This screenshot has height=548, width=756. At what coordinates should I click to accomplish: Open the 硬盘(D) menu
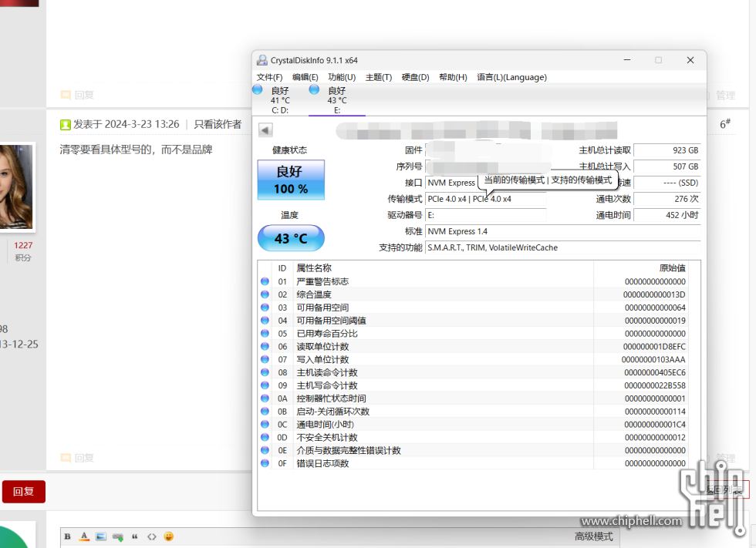click(x=416, y=77)
